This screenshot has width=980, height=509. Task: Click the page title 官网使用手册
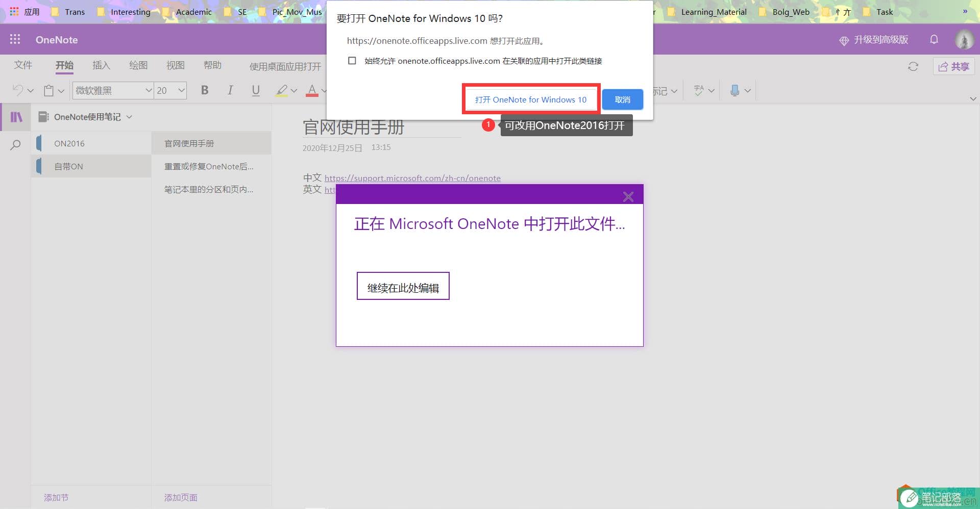(x=353, y=127)
